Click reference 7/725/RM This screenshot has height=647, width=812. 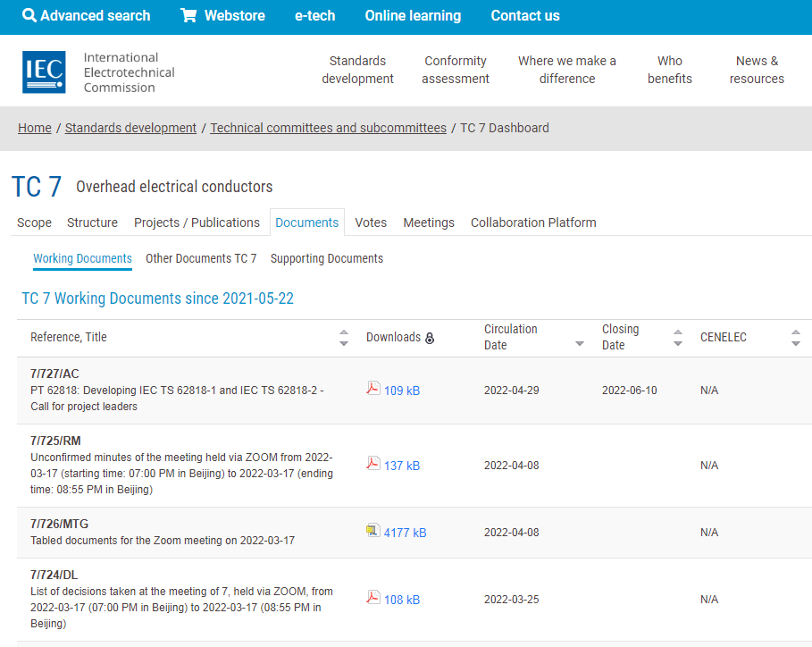pos(55,441)
